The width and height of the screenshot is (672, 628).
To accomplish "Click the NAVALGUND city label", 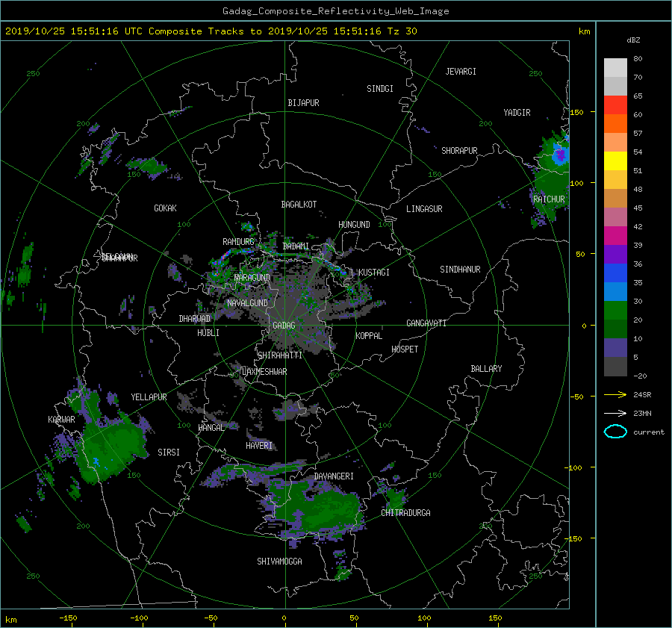I will [247, 303].
